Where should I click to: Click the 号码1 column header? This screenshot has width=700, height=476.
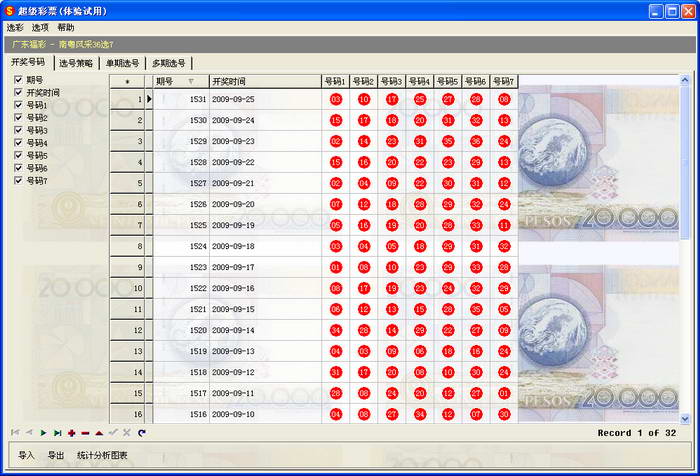point(335,81)
